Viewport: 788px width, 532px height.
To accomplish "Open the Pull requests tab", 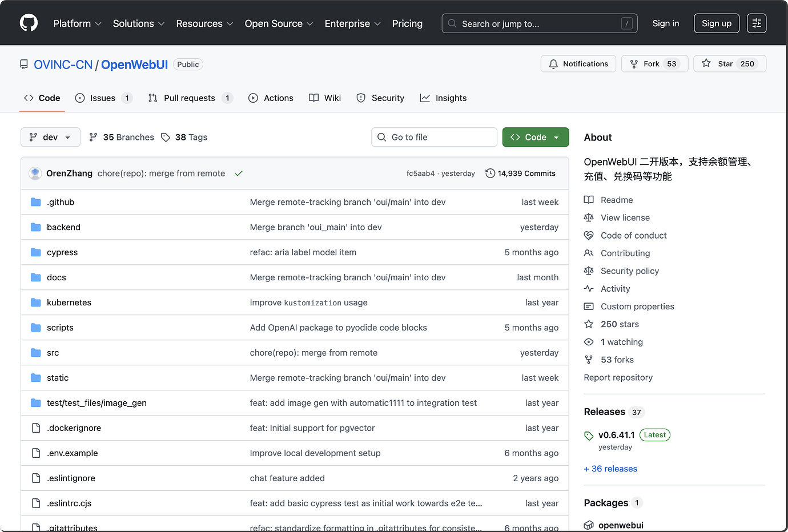I will 191,98.
